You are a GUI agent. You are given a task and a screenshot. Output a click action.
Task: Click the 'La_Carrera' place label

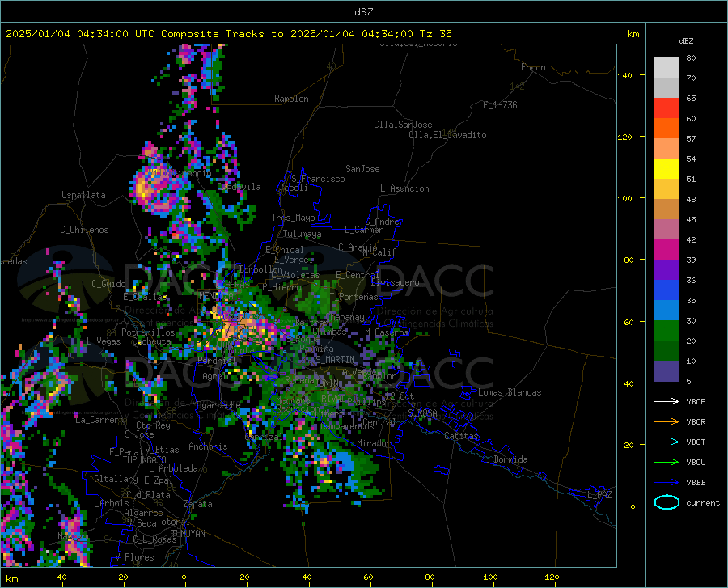[99, 420]
